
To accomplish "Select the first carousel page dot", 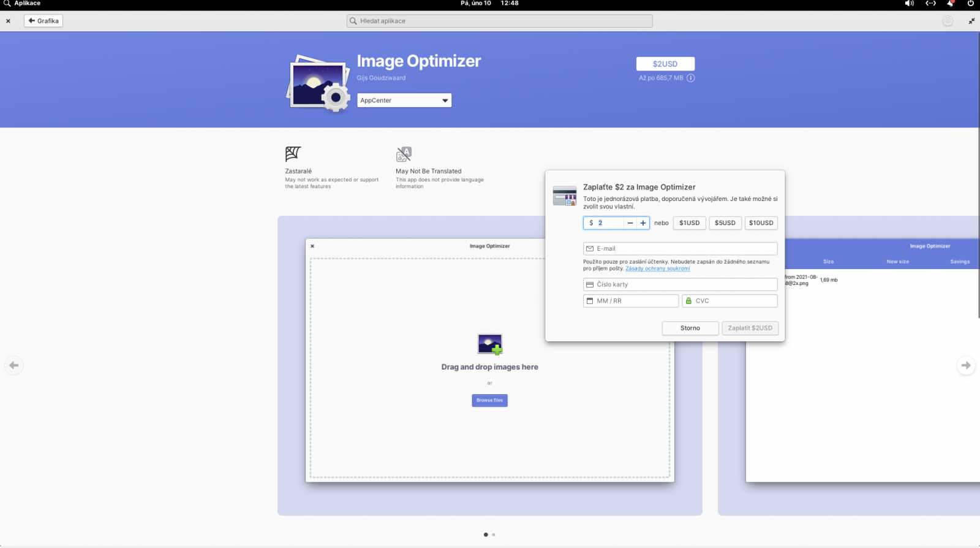I will pos(486,535).
